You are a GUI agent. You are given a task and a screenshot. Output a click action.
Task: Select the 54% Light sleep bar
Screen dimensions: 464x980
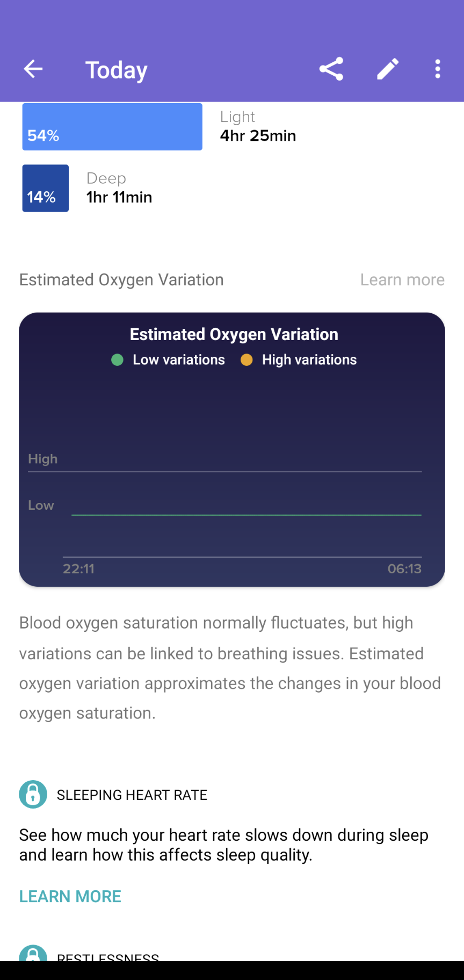click(x=112, y=127)
